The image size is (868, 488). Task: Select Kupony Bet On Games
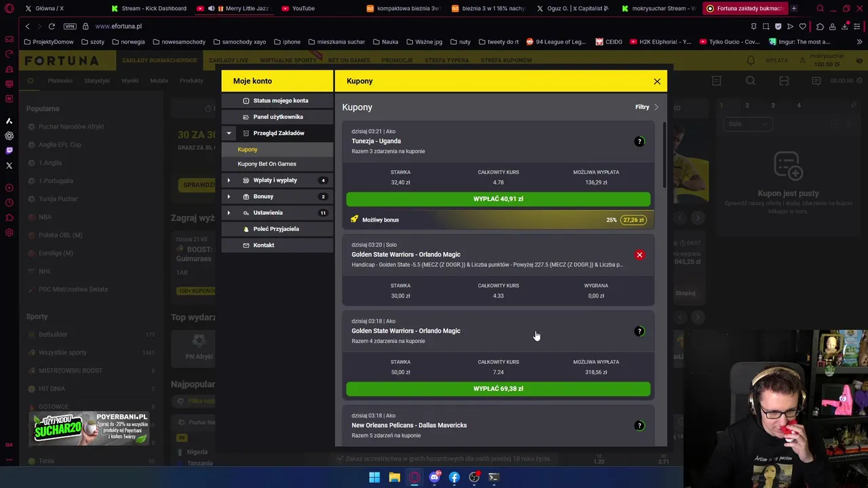[x=277, y=164]
